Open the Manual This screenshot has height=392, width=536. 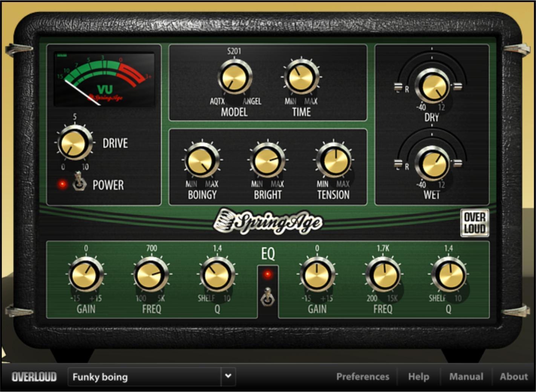tap(466, 376)
